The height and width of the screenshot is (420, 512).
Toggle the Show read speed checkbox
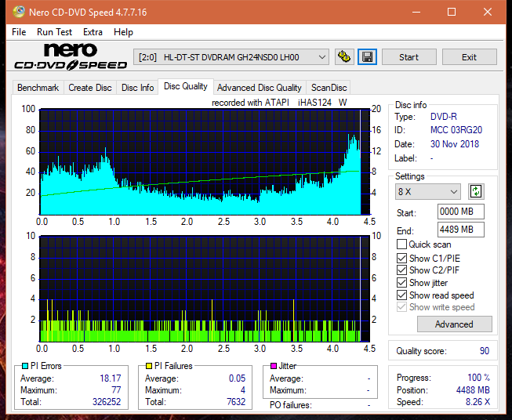[401, 295]
